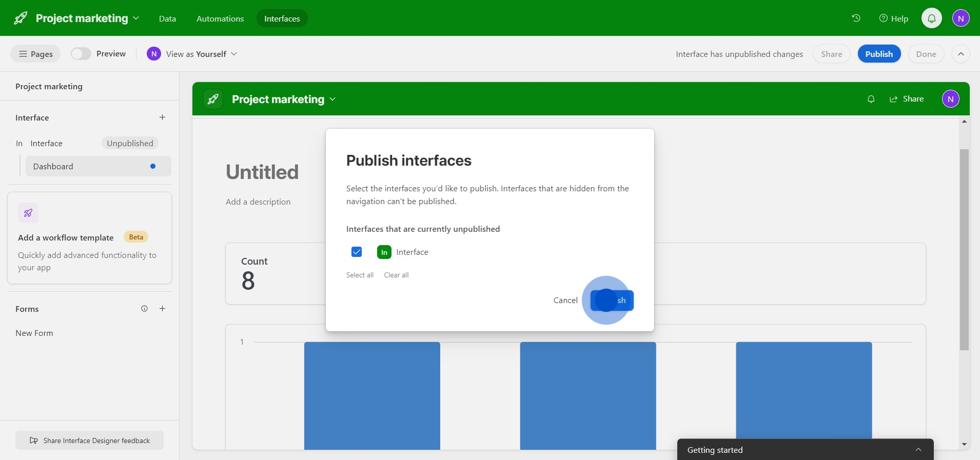The width and height of the screenshot is (980, 460).
Task: Click the purple N avatar beside View as
Action: [154, 54]
